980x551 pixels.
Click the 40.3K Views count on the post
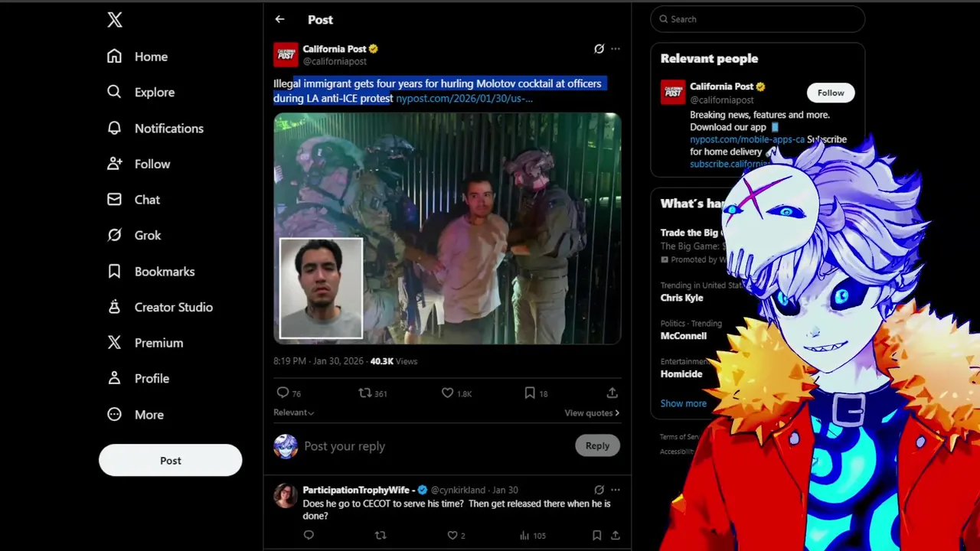394,361
